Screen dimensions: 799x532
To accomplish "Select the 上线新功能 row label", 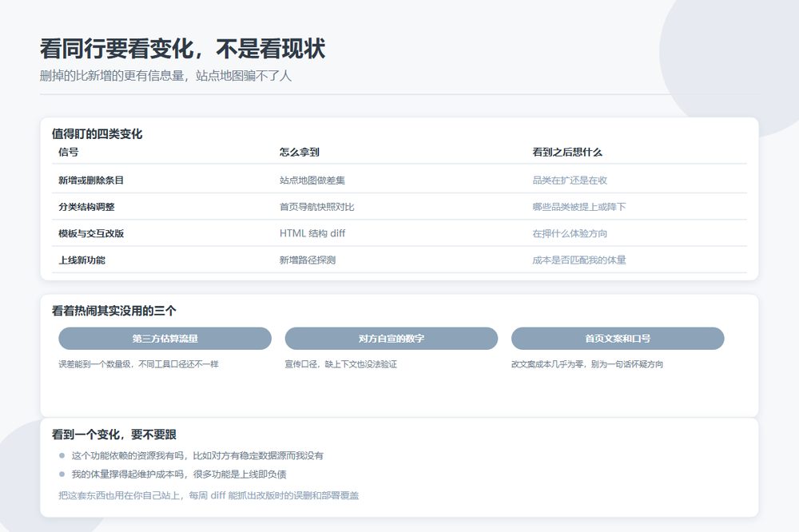I will pyautogui.click(x=81, y=260).
